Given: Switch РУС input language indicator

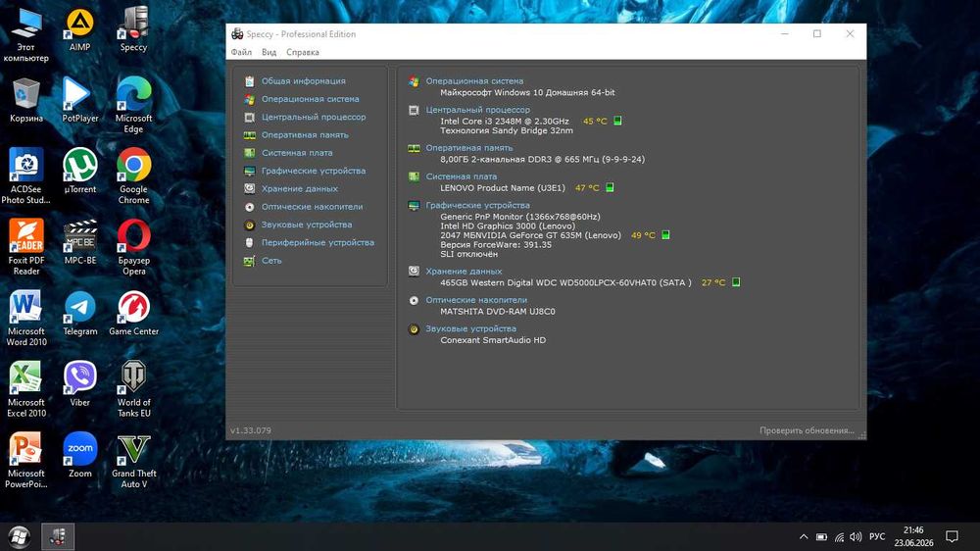Looking at the screenshot, I should tap(877, 536).
